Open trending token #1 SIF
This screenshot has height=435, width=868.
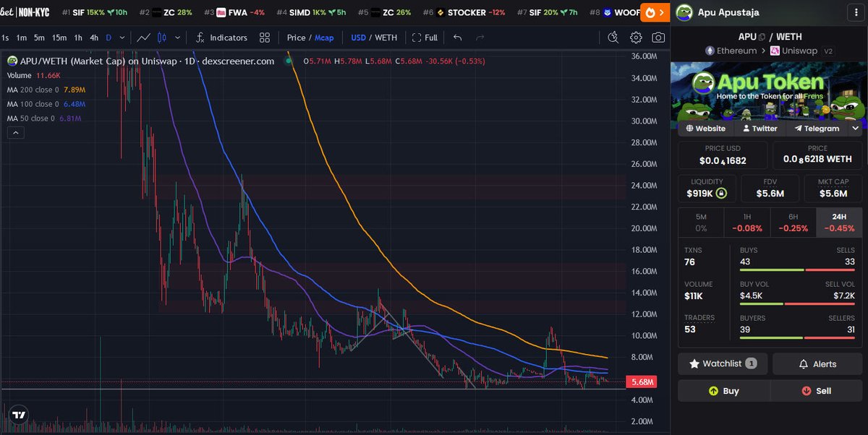(x=95, y=13)
